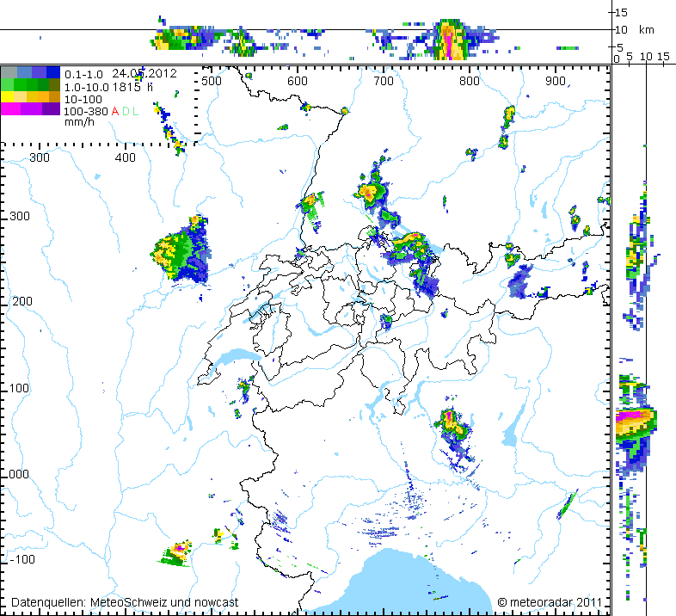Click the '900' coordinate label on the top axis
Screen dimensions: 676x616
tap(555, 81)
